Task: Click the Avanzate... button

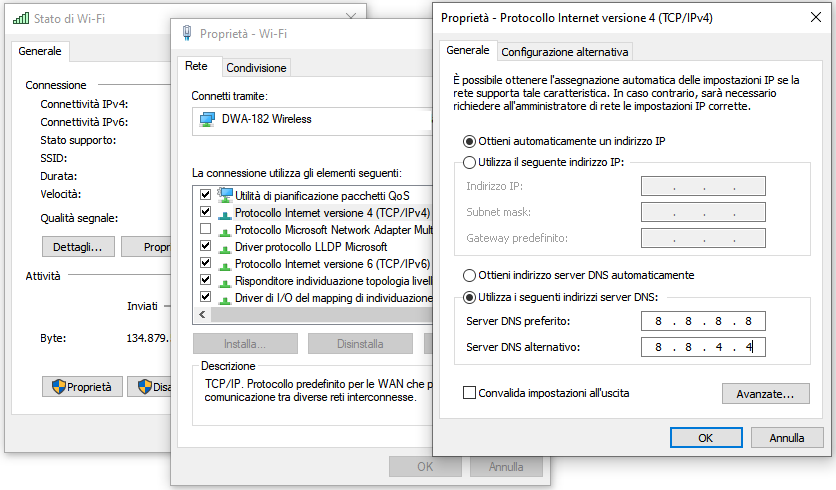Action: pyautogui.click(x=765, y=394)
